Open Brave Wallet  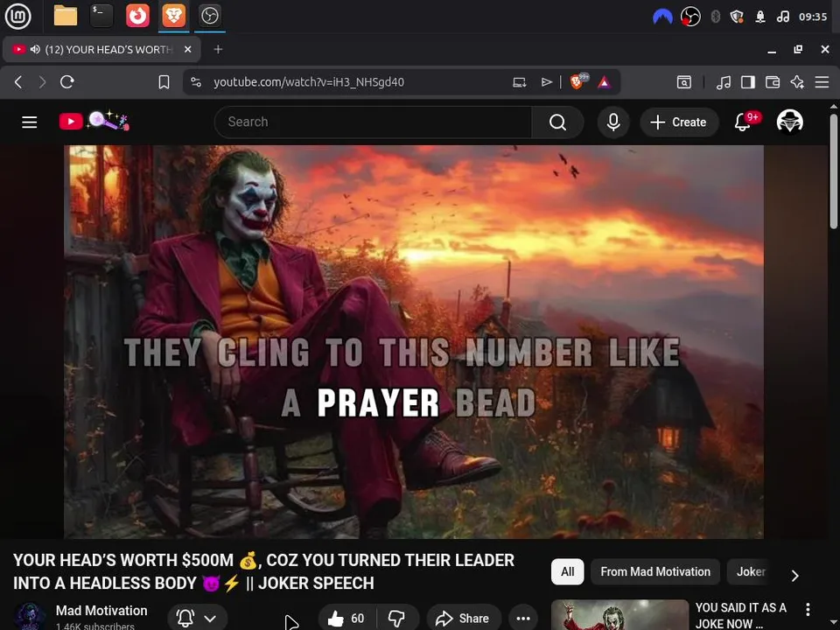point(773,82)
